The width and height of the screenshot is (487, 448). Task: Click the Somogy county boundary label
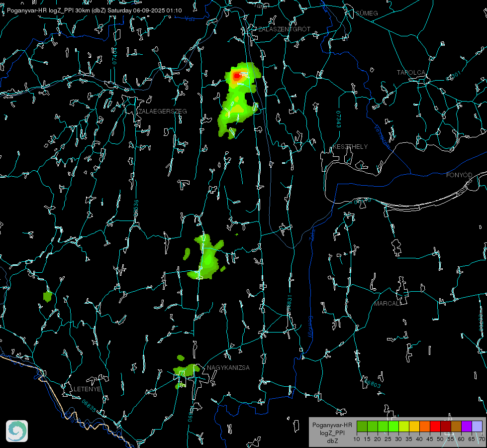point(310,327)
